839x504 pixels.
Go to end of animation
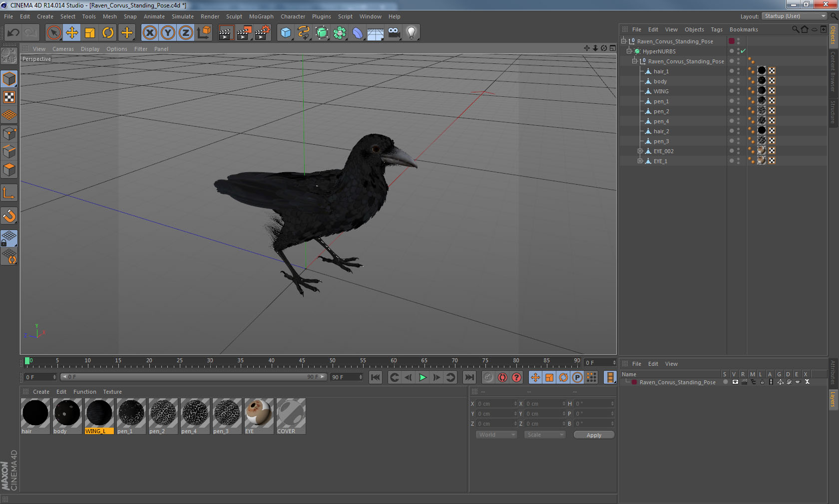pyautogui.click(x=469, y=377)
